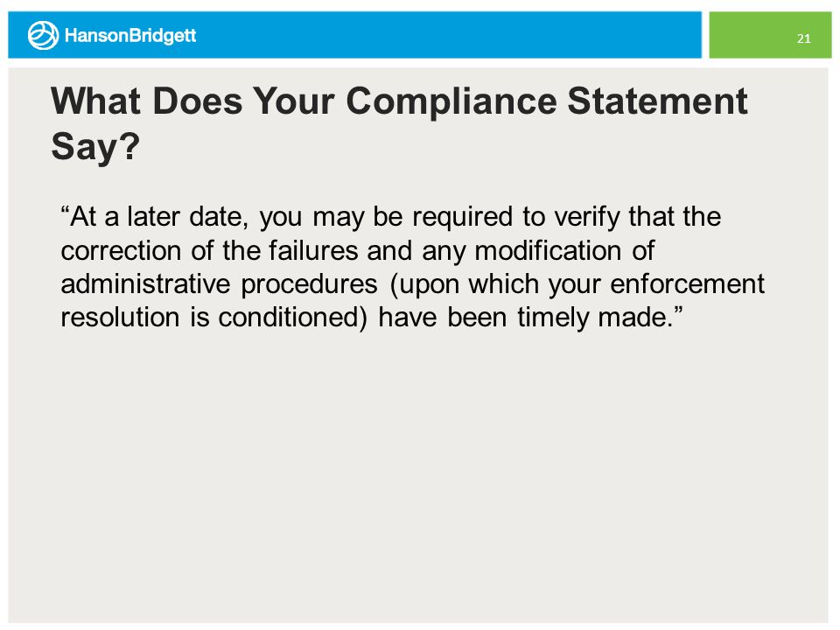Click the word "enforcement" in the quote

[x=688, y=283]
